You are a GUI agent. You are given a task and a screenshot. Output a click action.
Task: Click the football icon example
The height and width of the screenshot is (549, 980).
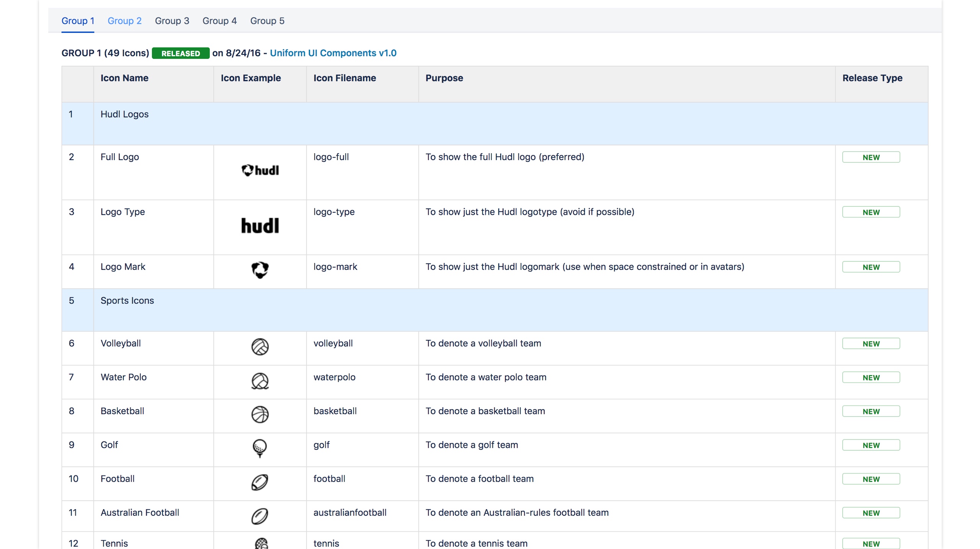[260, 482]
